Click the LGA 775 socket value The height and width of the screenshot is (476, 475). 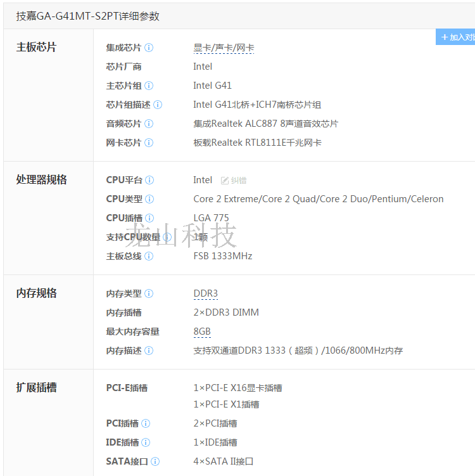coord(211,218)
